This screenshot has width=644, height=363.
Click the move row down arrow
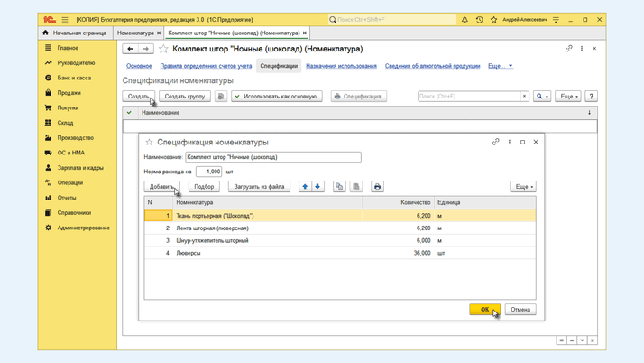point(317,187)
